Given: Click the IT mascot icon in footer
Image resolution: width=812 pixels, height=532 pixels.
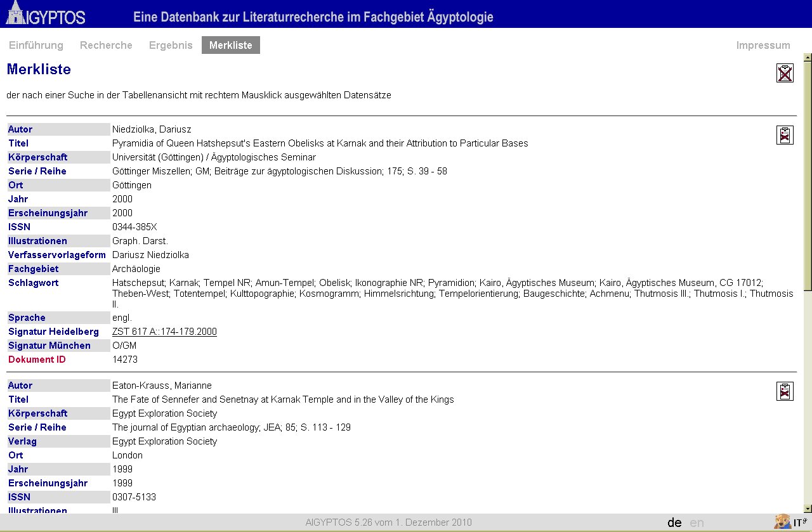Looking at the screenshot, I should click(x=782, y=522).
